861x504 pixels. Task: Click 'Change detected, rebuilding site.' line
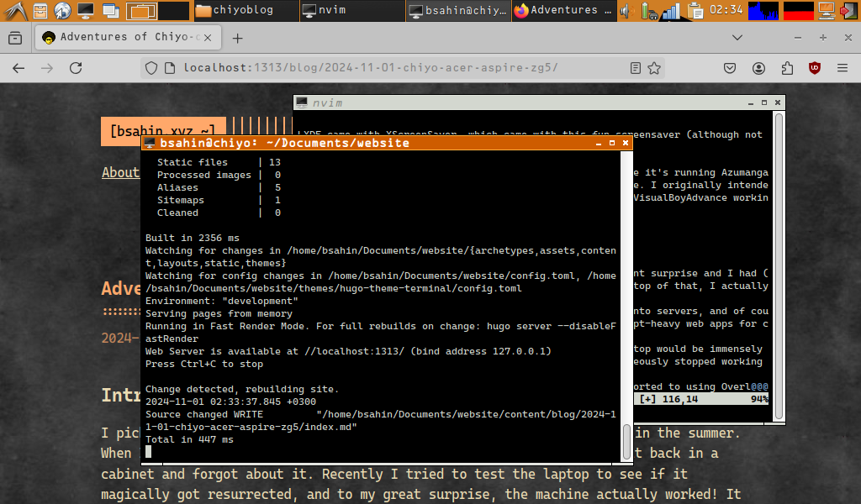point(242,390)
